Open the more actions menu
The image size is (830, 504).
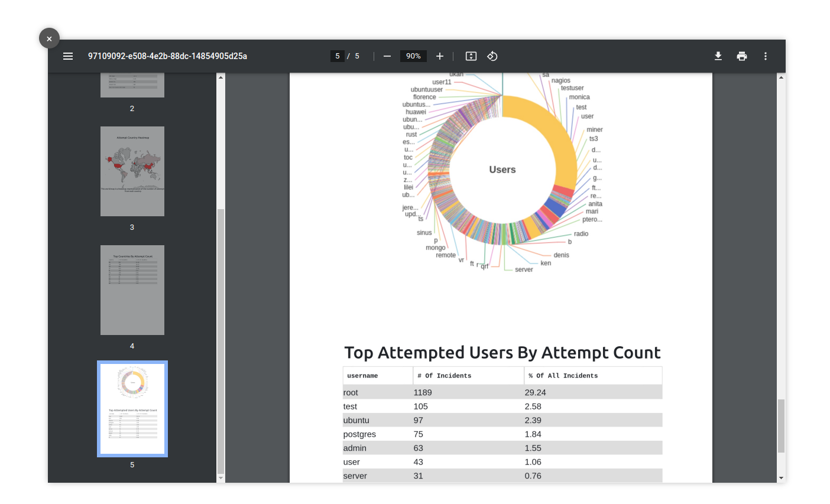(766, 56)
